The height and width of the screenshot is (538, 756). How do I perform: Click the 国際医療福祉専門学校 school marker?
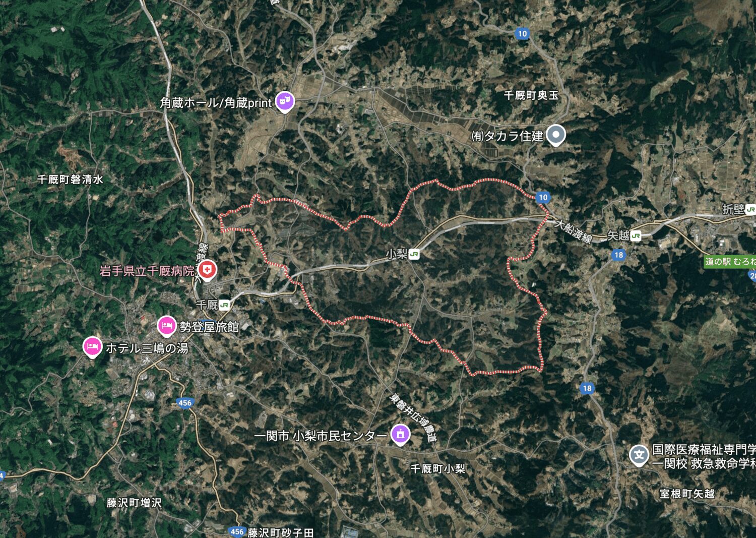[639, 455]
